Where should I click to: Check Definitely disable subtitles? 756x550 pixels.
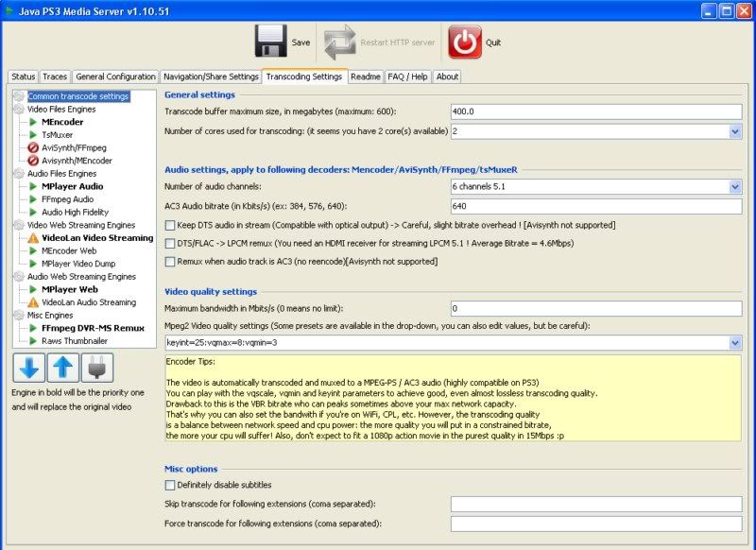(x=170, y=485)
